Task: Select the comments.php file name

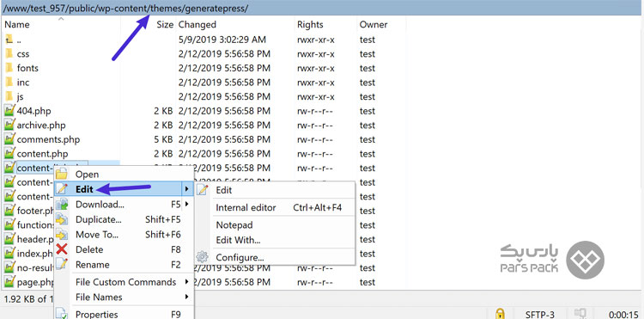Action: pos(48,139)
